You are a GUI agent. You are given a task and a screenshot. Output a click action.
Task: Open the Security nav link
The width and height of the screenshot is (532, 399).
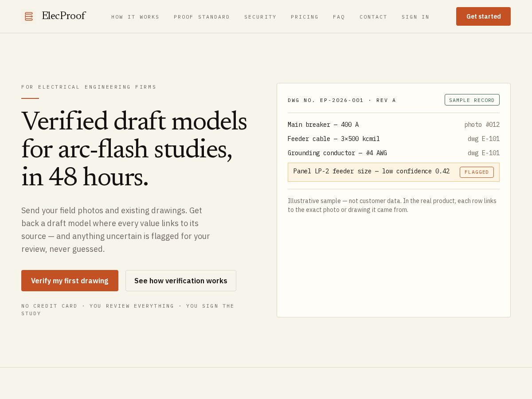tap(260, 17)
